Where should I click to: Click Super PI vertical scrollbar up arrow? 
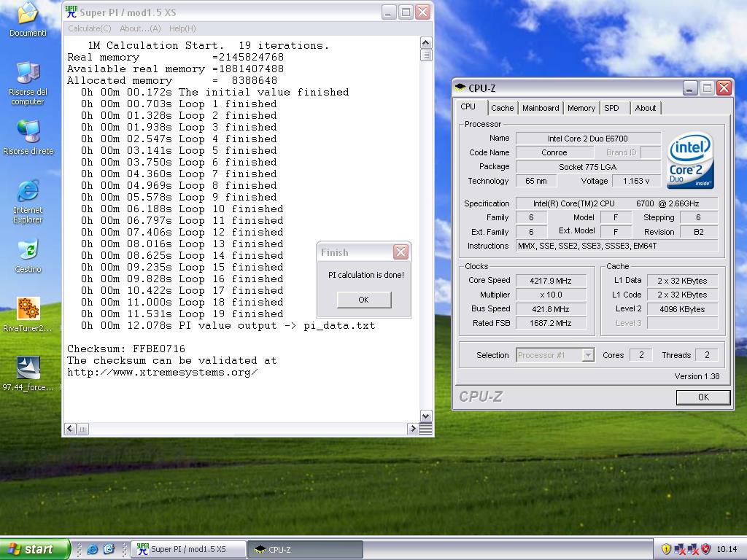pyautogui.click(x=426, y=42)
